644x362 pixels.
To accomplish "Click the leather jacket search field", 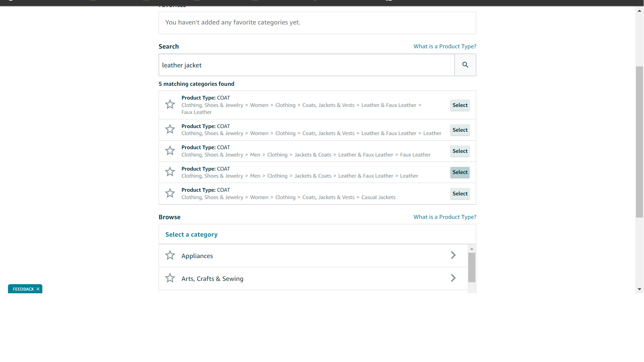I will point(307,65).
